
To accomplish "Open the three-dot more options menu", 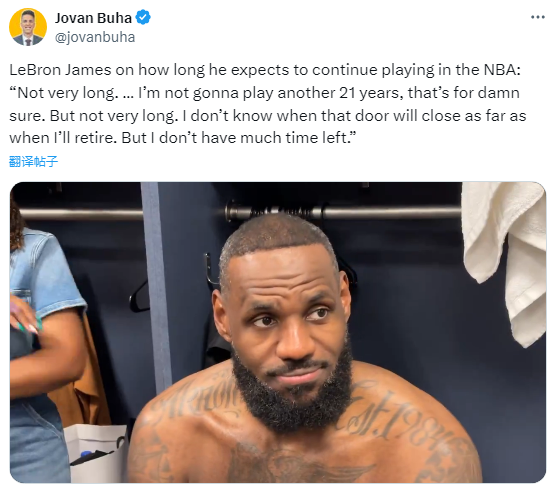I will click(538, 17).
